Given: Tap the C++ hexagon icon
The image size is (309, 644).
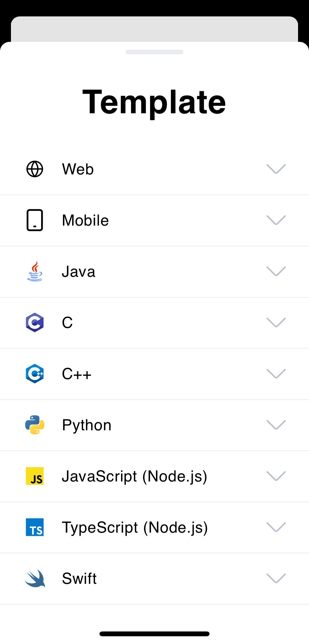Looking at the screenshot, I should [x=35, y=374].
